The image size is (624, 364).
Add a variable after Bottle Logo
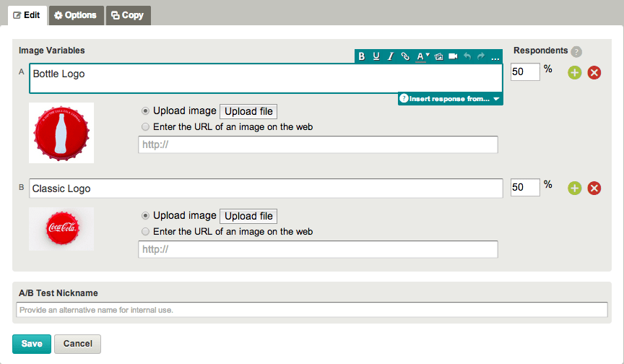(574, 72)
